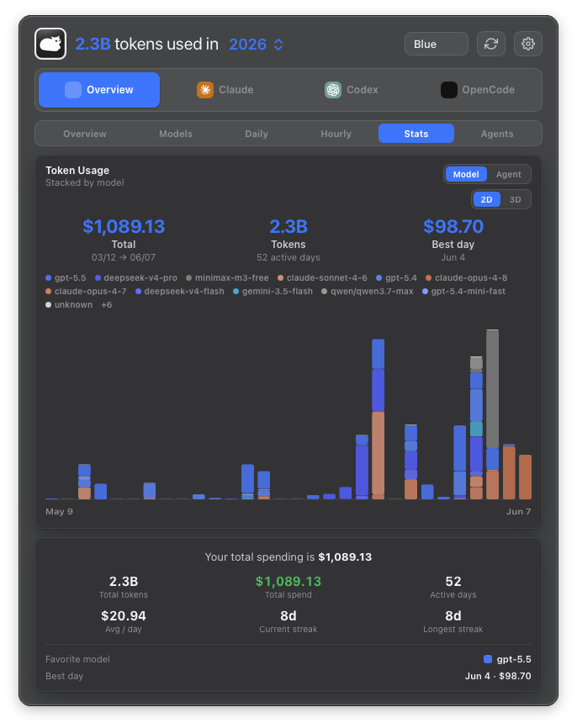The image size is (577, 728).
Task: Click the gpt-5.5 legend dot
Action: coord(48,278)
